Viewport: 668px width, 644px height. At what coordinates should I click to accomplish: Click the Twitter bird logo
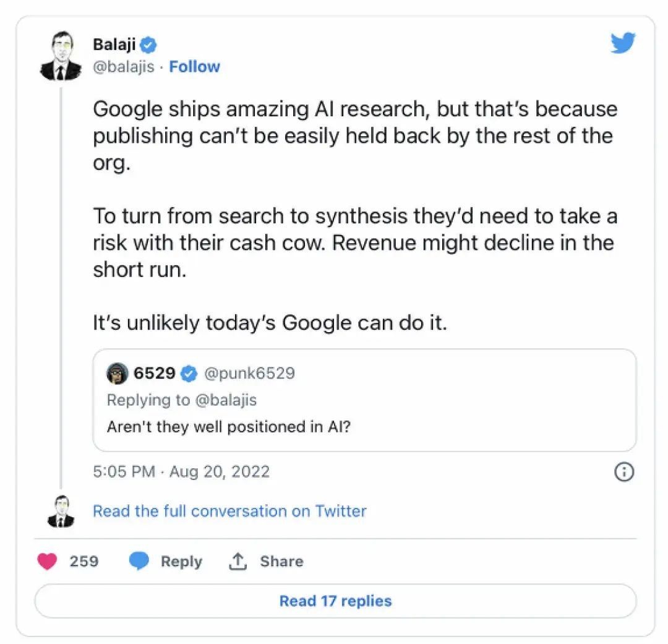[x=623, y=44]
